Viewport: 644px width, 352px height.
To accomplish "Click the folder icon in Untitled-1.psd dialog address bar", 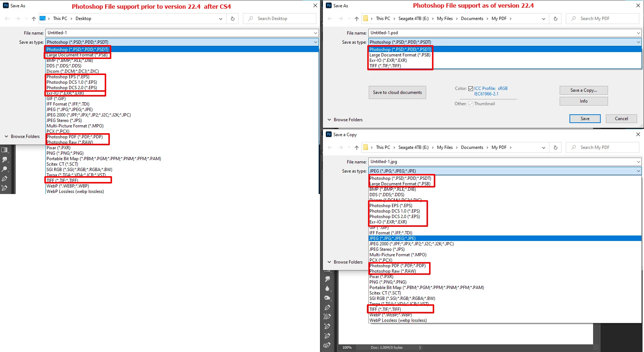I will tap(366, 18).
